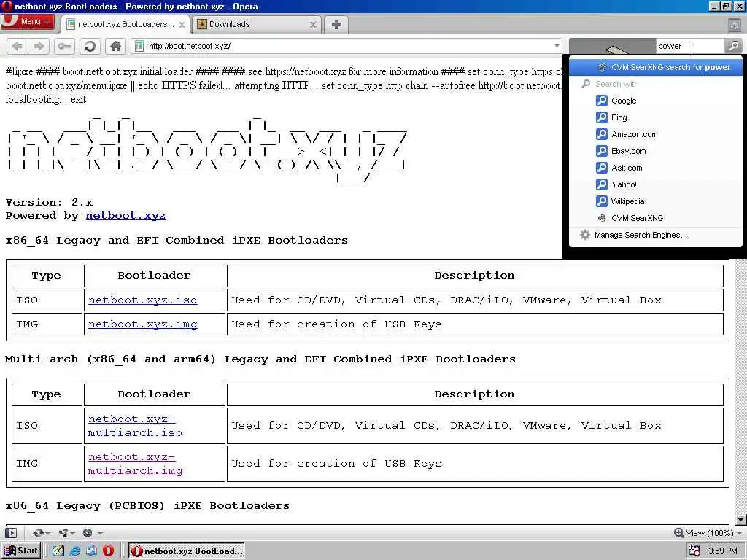Open the closed tabs trash icon
This screenshot has height=560, width=747.
(x=734, y=25)
